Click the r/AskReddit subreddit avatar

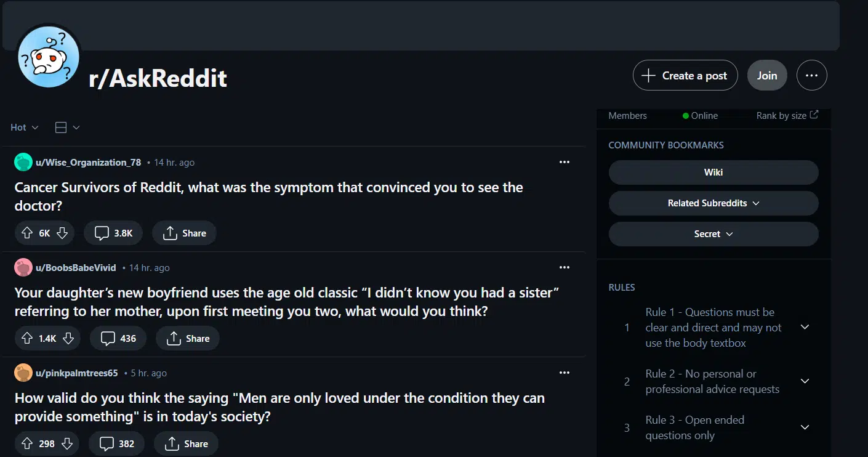pyautogui.click(x=48, y=56)
